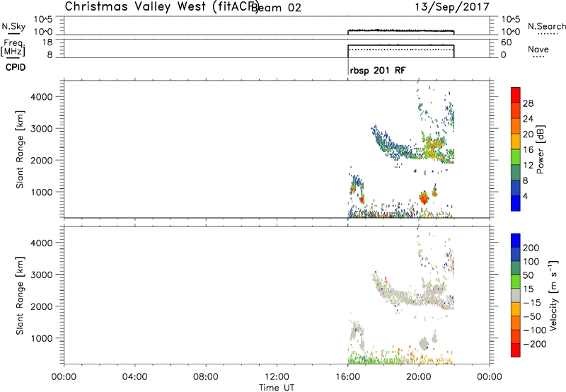Viewport: 566px width, 392px height.
Task: Click the '200' velocity scale value
Action: 531,248
